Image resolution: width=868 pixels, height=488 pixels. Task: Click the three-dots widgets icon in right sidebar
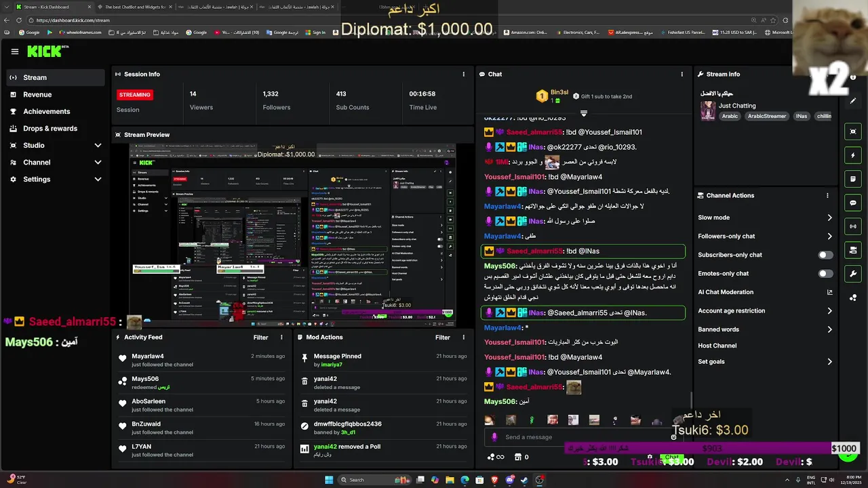point(853,298)
